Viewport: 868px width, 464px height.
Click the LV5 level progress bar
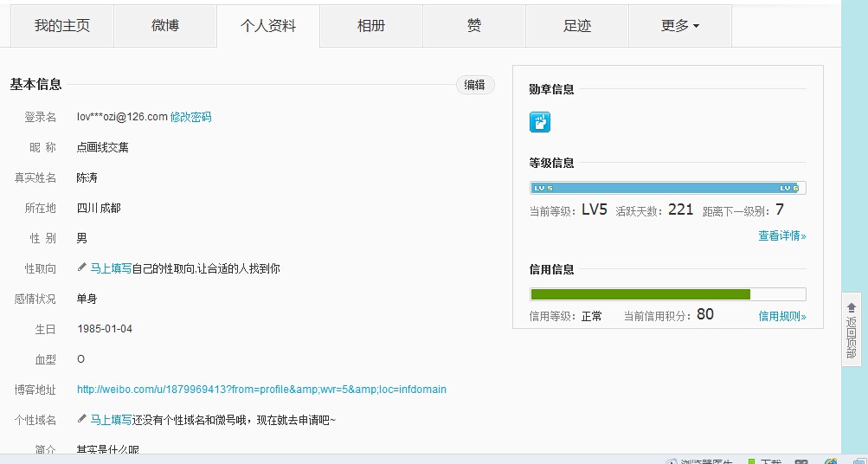(667, 188)
